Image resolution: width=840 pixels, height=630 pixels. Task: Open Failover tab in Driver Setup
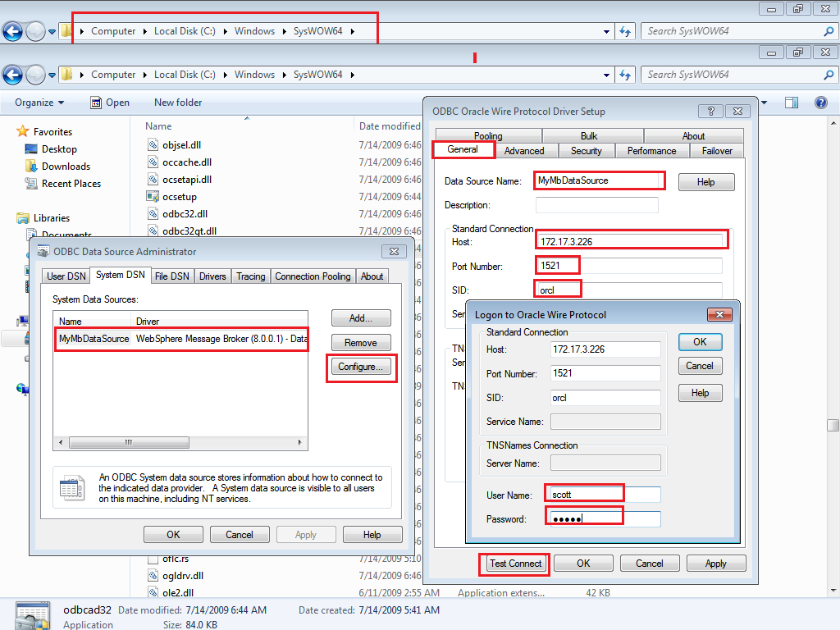pyautogui.click(x=717, y=151)
